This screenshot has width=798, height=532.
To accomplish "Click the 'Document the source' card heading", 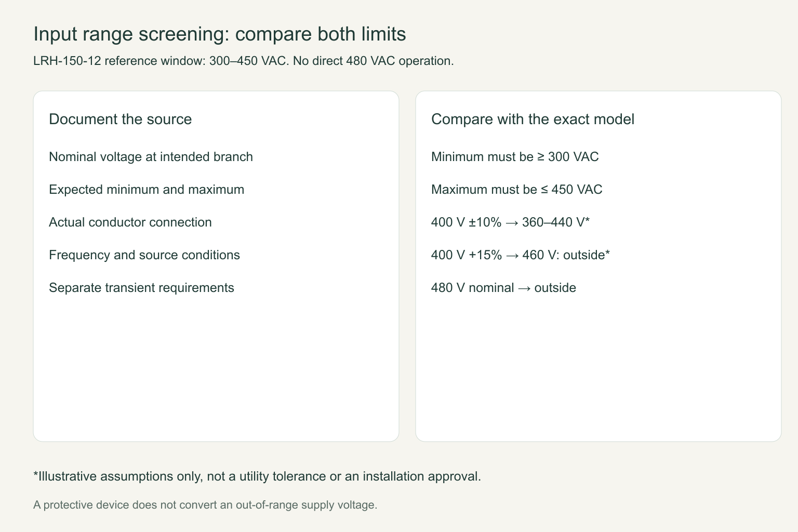I will tap(121, 119).
